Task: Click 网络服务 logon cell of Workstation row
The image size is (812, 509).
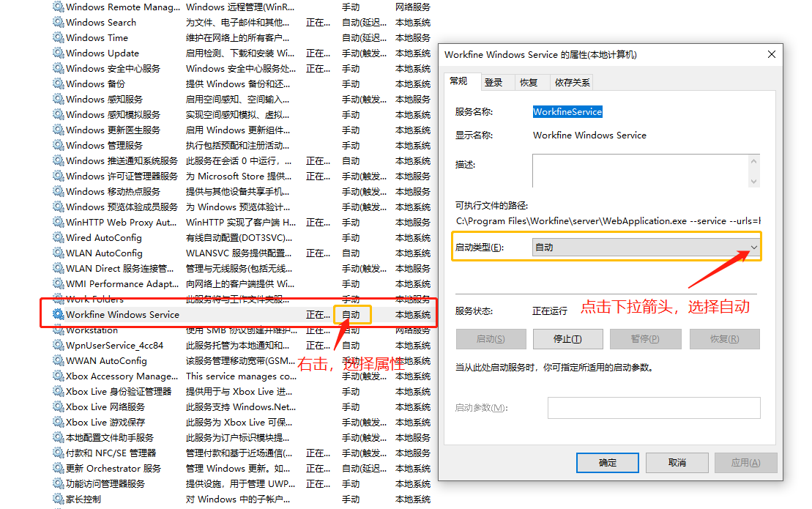Action: (413, 330)
